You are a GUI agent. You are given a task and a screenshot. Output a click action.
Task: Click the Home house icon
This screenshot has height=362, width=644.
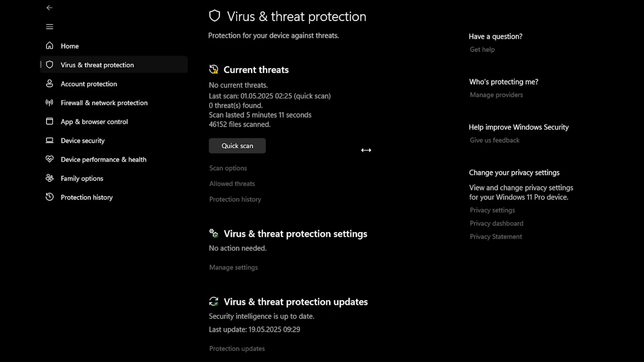tap(49, 46)
